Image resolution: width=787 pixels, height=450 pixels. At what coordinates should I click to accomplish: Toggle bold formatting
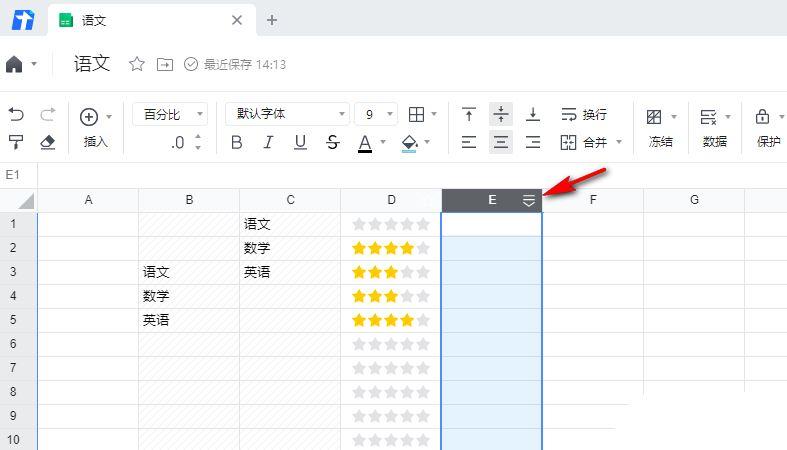point(237,143)
